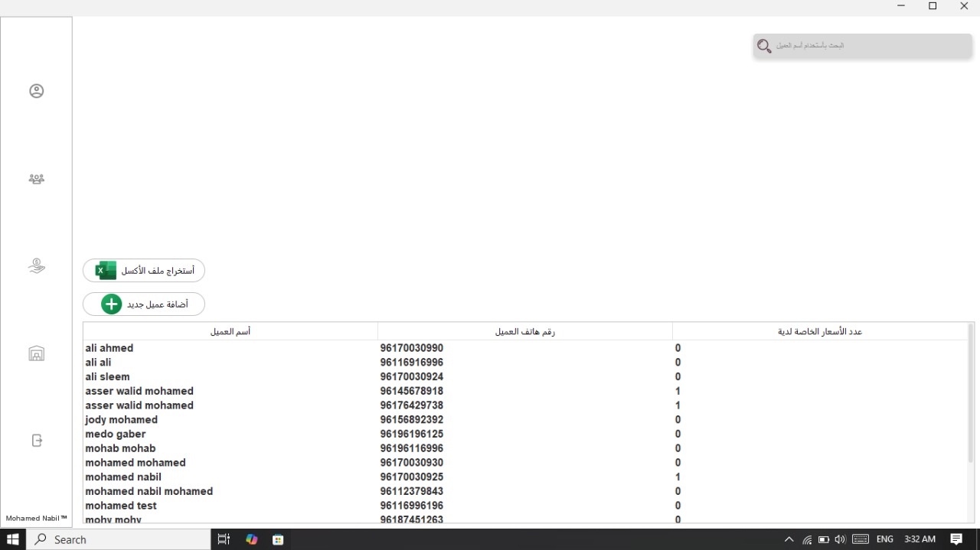The width and height of the screenshot is (980, 550).
Task: Click the Excel logo icon
Action: point(106,271)
